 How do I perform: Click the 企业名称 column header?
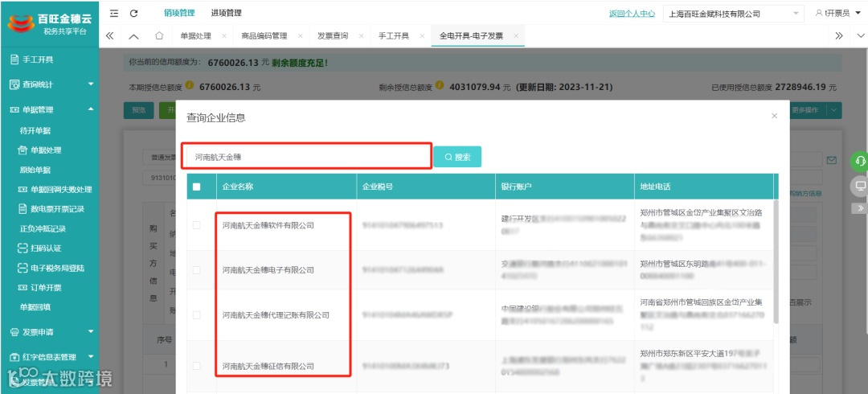tap(286, 187)
